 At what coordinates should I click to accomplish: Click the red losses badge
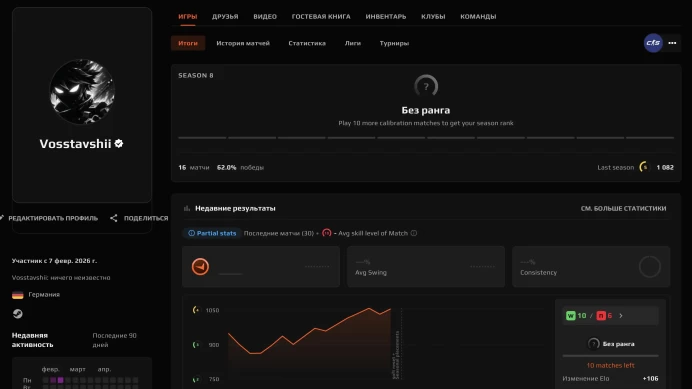[x=601, y=316]
